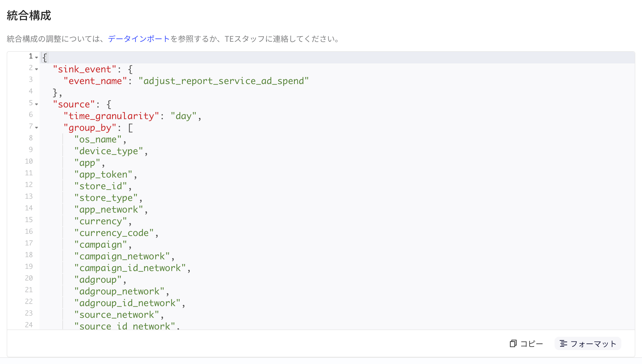Click the "source" key on line 5
The width and height of the screenshot is (642, 364).
click(x=74, y=104)
